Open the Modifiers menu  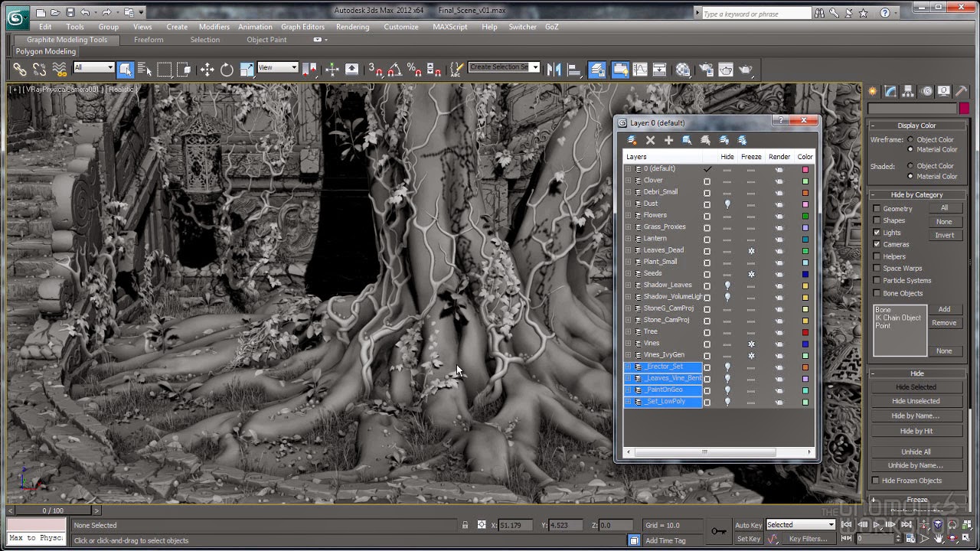(x=214, y=27)
